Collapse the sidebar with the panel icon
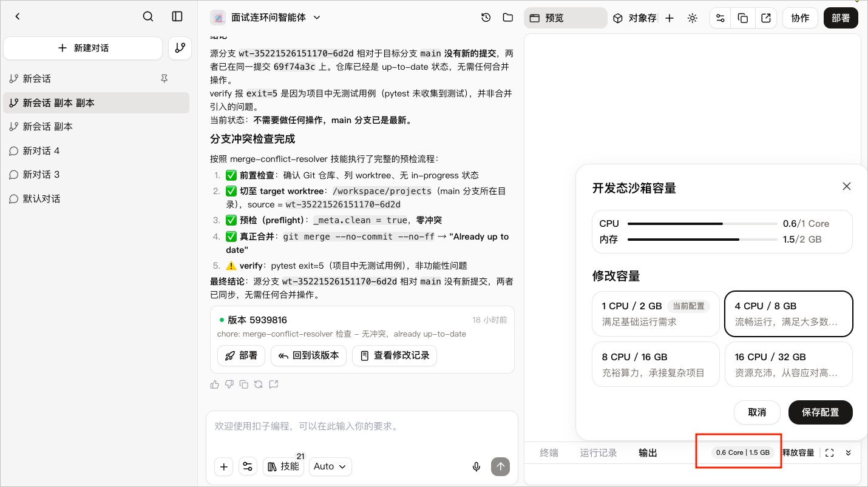 (x=177, y=16)
